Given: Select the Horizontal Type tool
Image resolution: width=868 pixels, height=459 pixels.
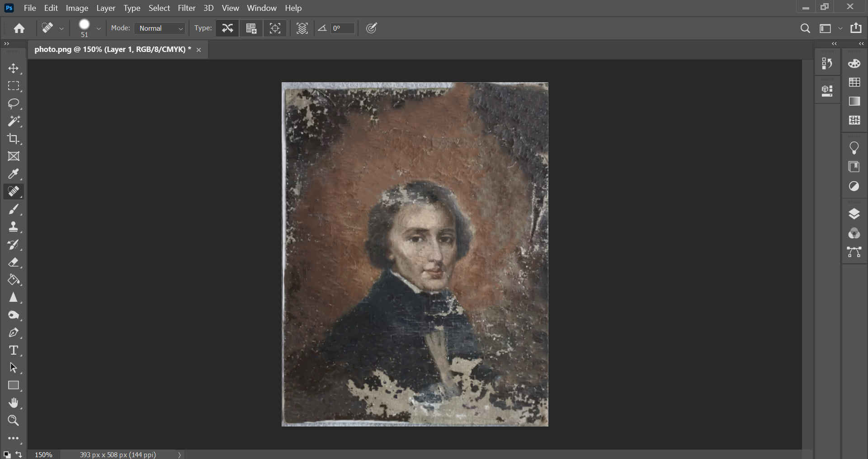Looking at the screenshot, I should [x=14, y=351].
